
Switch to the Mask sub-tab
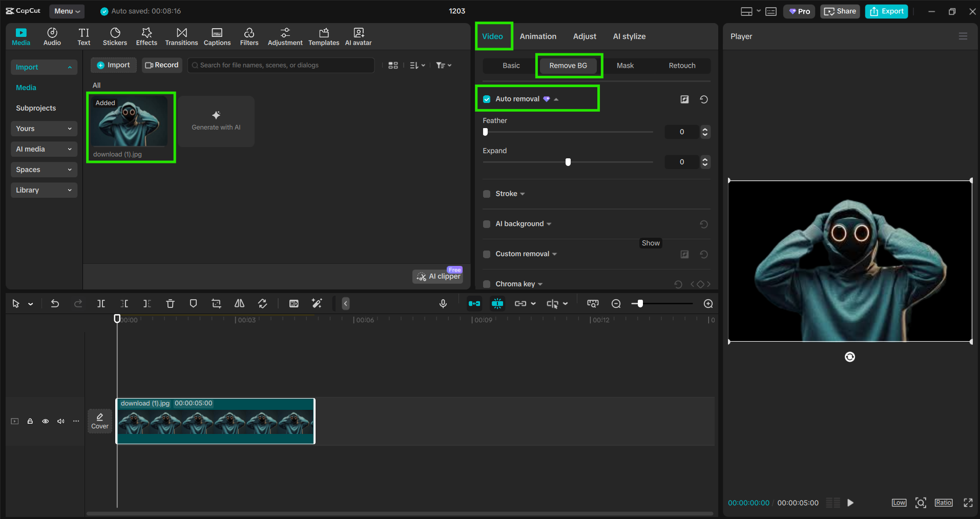point(625,66)
